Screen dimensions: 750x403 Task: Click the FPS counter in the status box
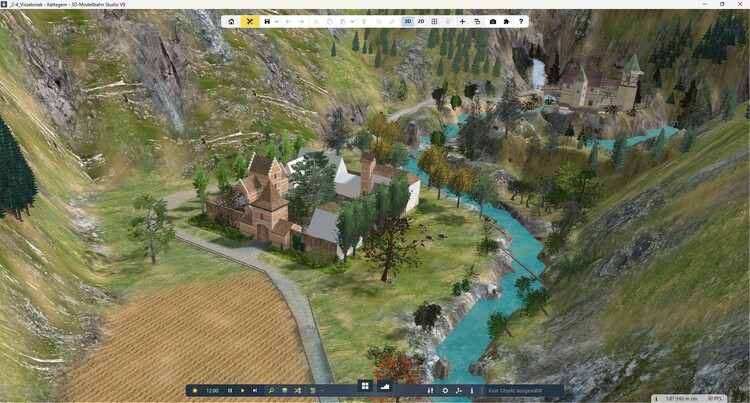tap(715, 398)
